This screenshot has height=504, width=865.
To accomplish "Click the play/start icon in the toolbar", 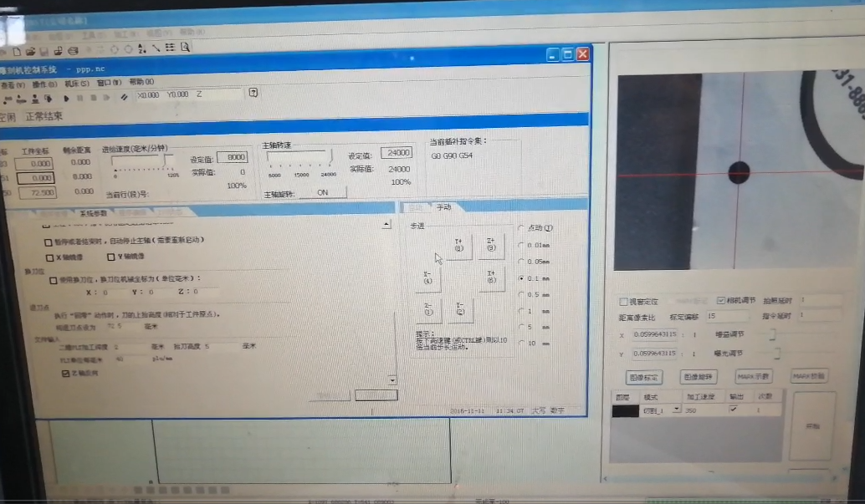I will coord(66,98).
